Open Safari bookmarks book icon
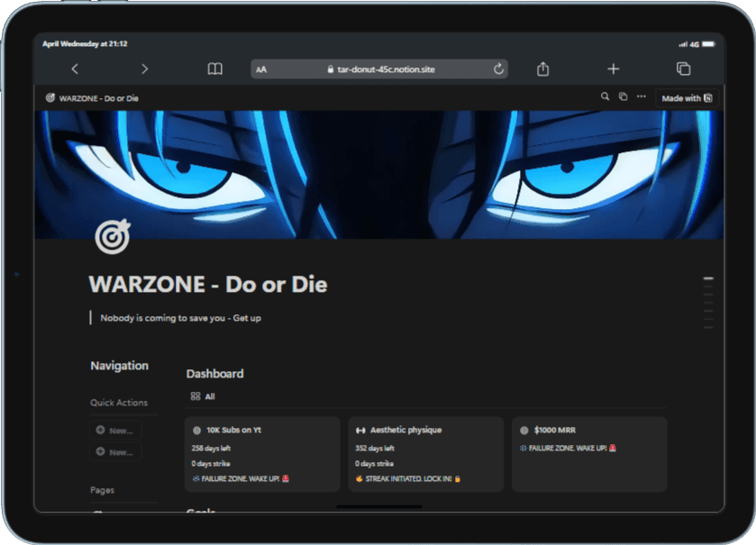 215,68
